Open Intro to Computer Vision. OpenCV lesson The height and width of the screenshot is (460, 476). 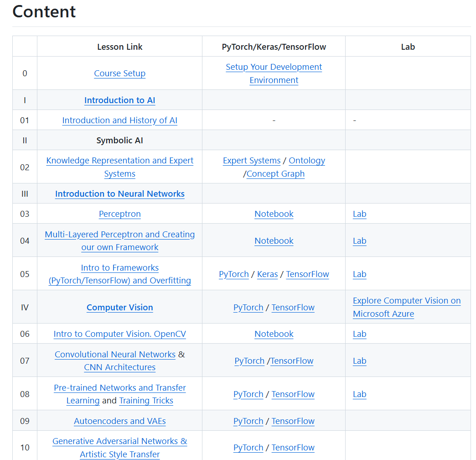tap(119, 334)
